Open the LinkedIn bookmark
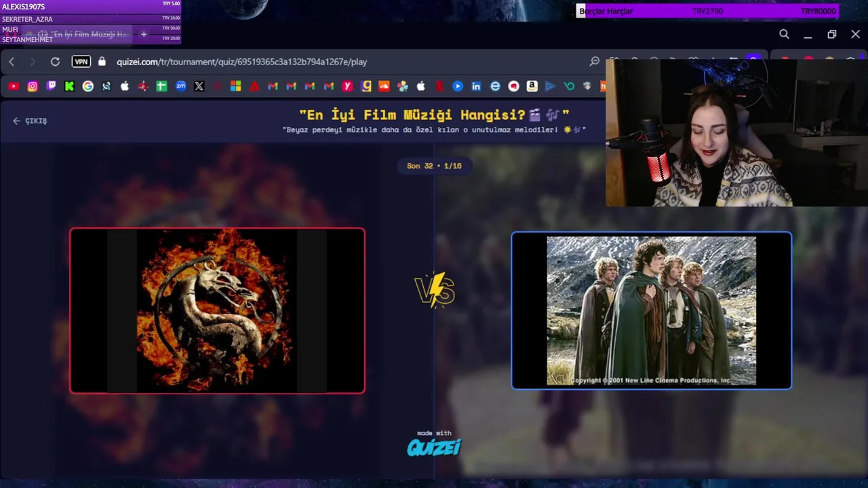 click(x=476, y=86)
